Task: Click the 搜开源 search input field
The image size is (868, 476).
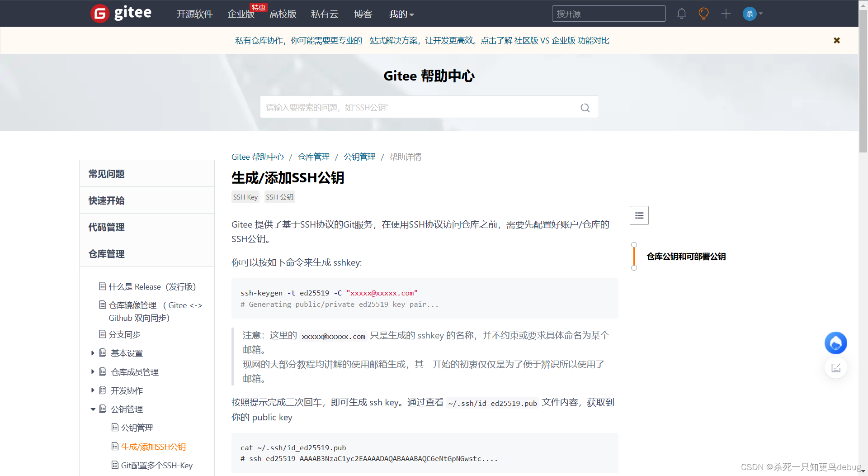Action: point(608,14)
